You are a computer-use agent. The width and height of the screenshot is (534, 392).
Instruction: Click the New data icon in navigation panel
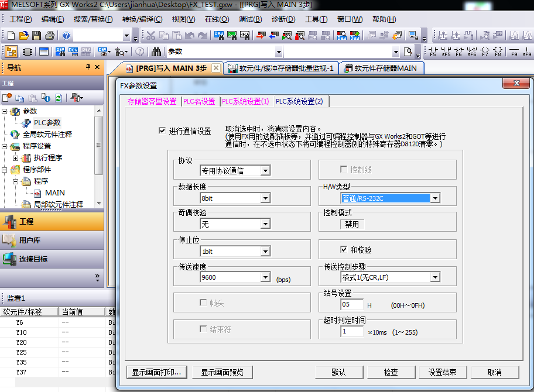click(x=7, y=98)
